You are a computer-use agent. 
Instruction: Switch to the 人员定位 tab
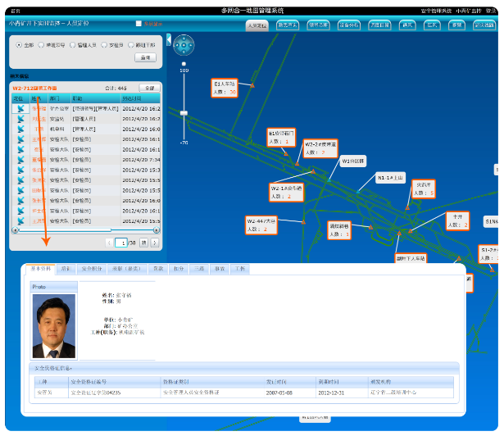tap(257, 25)
